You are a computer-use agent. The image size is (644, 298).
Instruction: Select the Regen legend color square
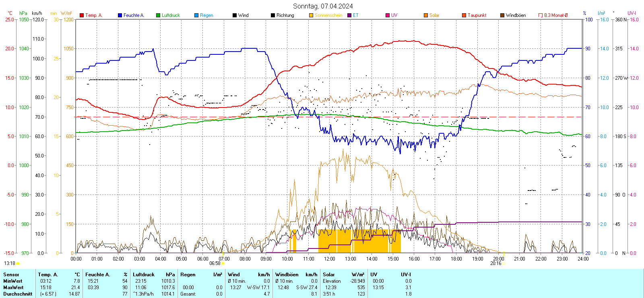pyautogui.click(x=196, y=15)
